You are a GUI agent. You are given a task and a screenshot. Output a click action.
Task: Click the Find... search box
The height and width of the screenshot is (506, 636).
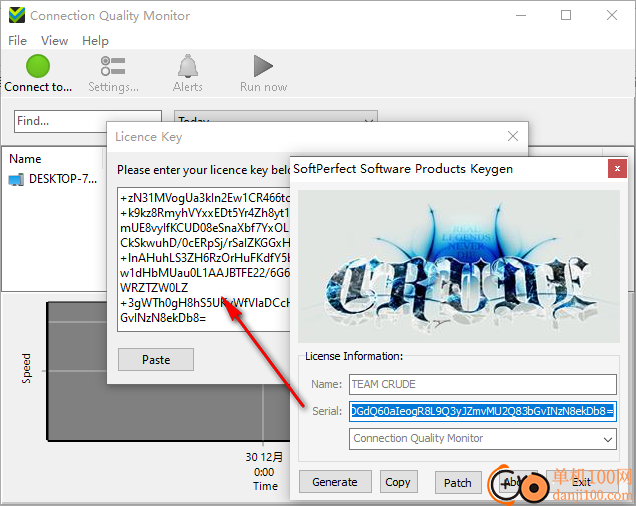88,121
